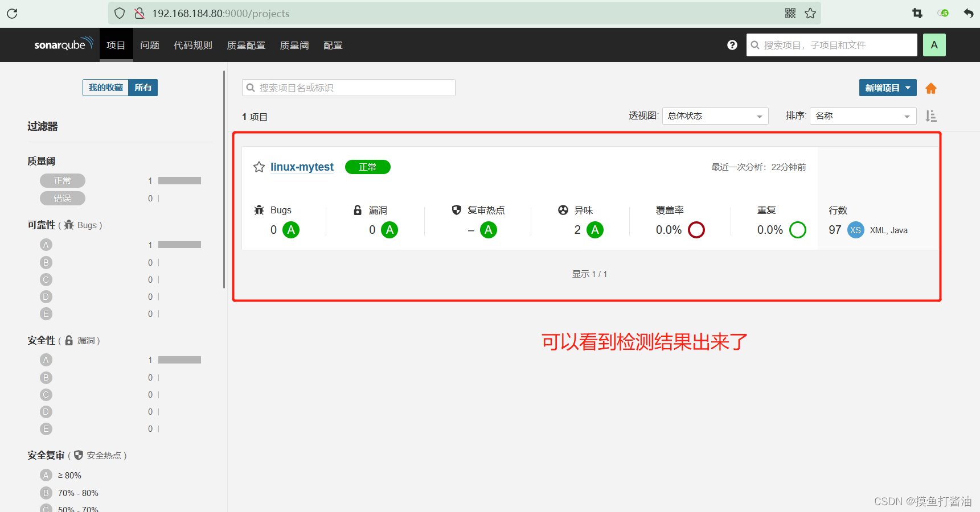Click the screenshot crop icon in browser toolbar
Screen dimensions: 980x512
coord(917,13)
